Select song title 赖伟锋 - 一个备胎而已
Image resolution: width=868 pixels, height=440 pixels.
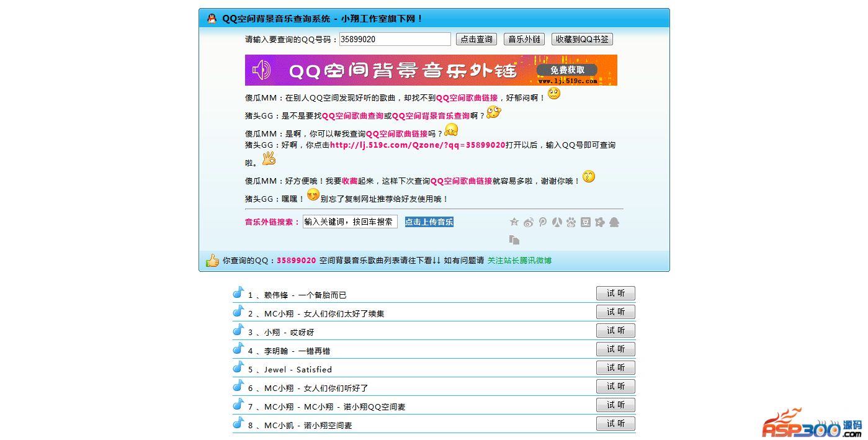pyautogui.click(x=305, y=295)
